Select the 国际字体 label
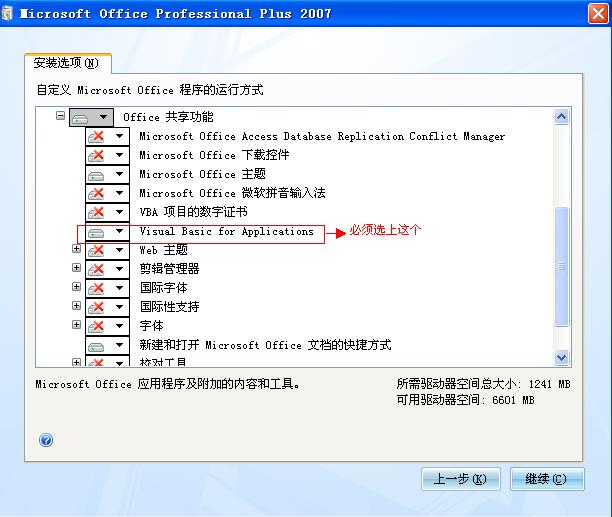Viewport: 612px width, 517px height. (164, 288)
